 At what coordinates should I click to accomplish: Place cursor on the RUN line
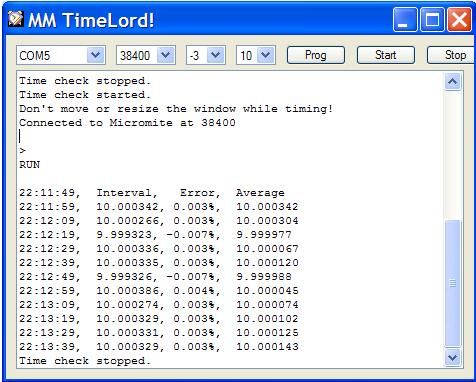pyautogui.click(x=30, y=165)
